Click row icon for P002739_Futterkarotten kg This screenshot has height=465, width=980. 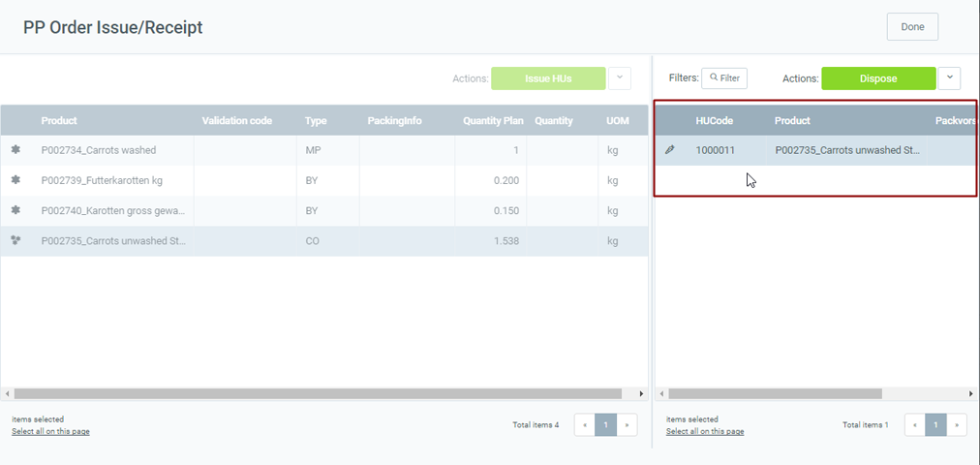(x=16, y=180)
